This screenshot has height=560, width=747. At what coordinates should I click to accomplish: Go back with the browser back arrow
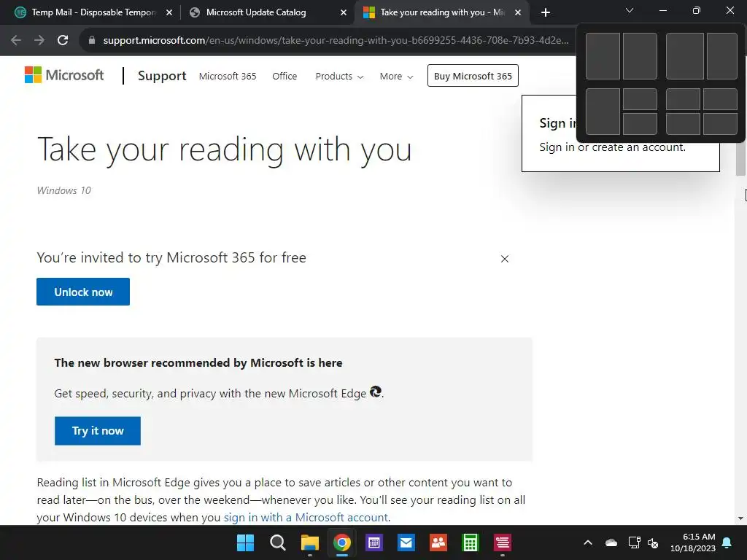[x=16, y=41]
